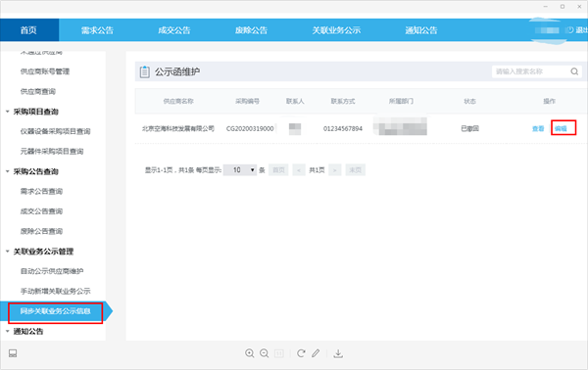The height and width of the screenshot is (370, 588).
Task: Click the download icon in bottom toolbar
Action: click(x=338, y=353)
